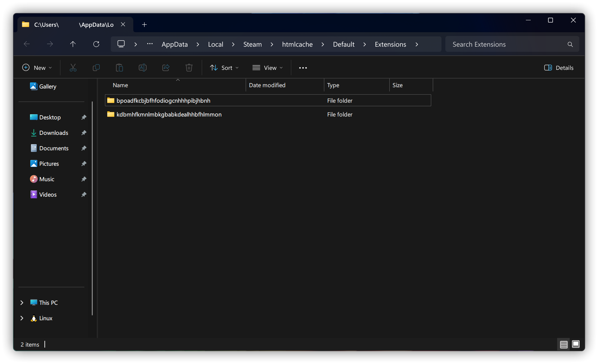Click the Refresh icon in navigation bar
The height and width of the screenshot is (364, 598).
click(x=96, y=44)
